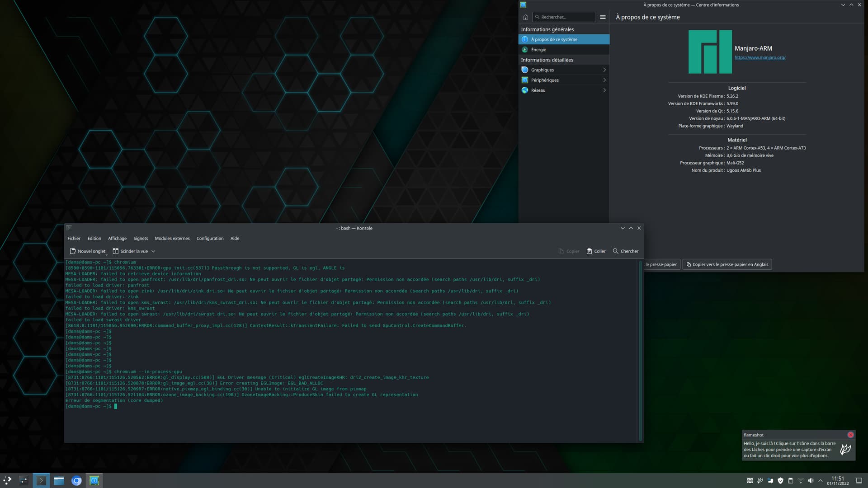
Task: Open Scinder la vue dropdown arrow
Action: [153, 251]
